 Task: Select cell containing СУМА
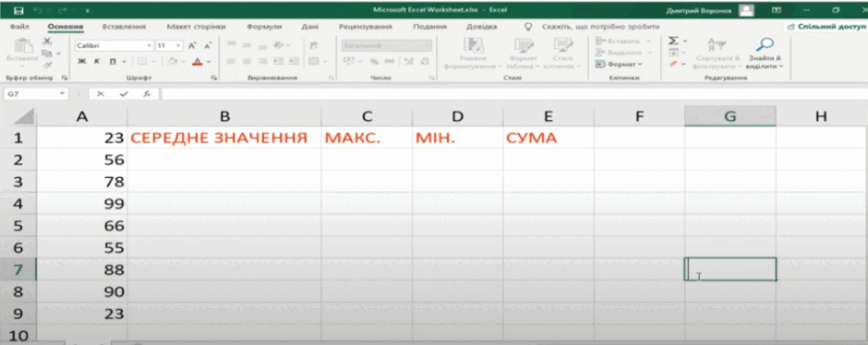[548, 137]
